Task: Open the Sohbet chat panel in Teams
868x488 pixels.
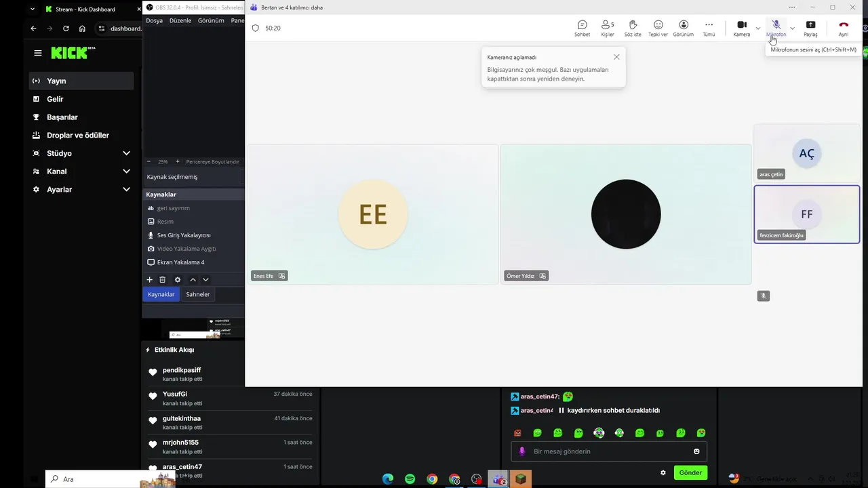Action: coord(582,28)
